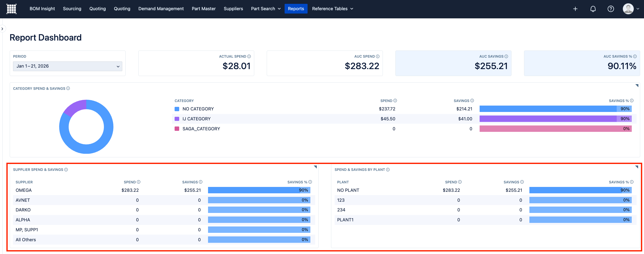Click info icon next to Category Spend & Savings
644x254 pixels.
[x=68, y=88]
